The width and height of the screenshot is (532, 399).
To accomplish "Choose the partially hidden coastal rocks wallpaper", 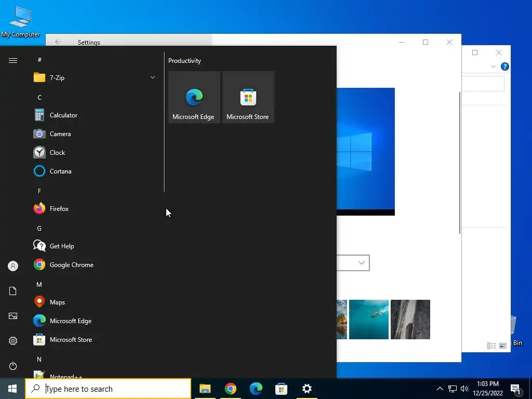I will (x=342, y=320).
